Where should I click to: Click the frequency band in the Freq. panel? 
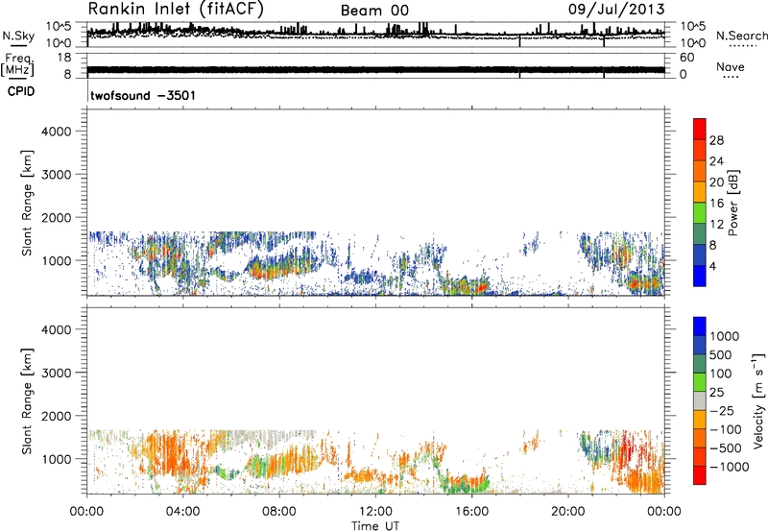pos(375,70)
